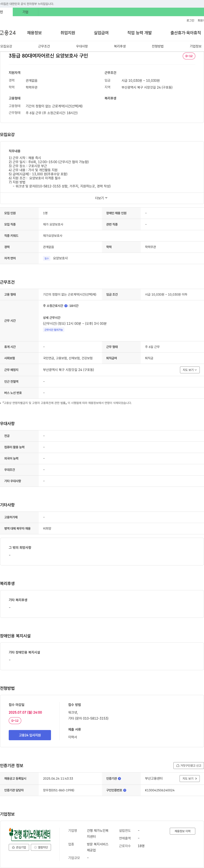Click the D-12 badge under 접수 마감일
Image resolution: width=204 pixels, height=868 pixels.
pyautogui.click(x=15, y=721)
